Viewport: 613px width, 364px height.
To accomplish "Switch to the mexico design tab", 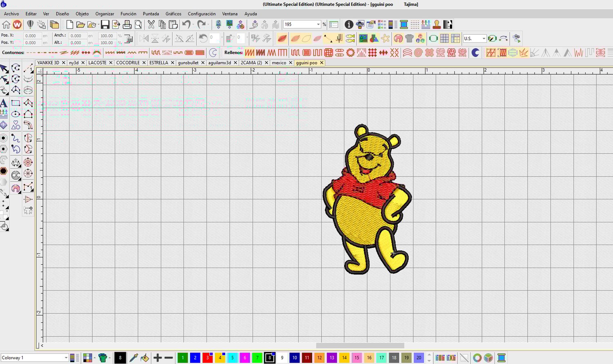I will pos(279,63).
